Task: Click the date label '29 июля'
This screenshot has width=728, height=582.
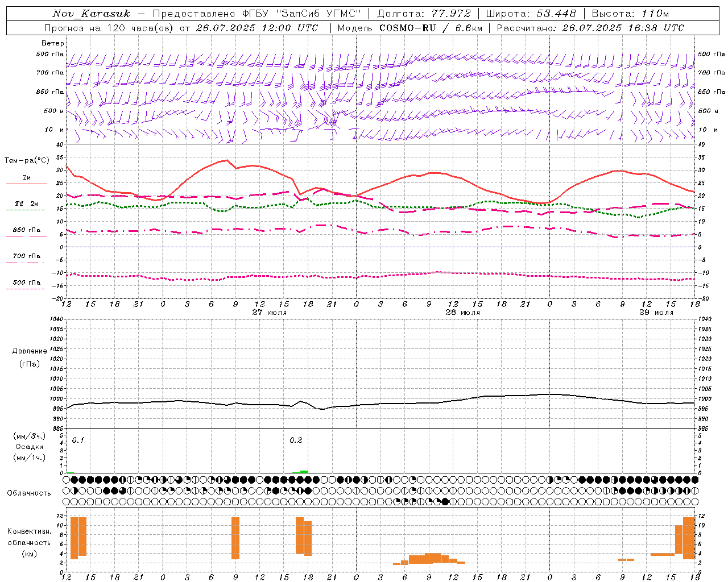Action: click(656, 313)
